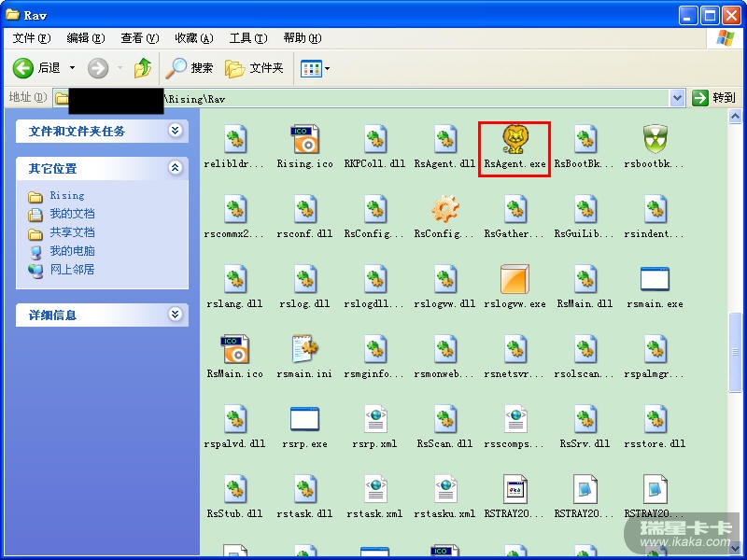This screenshot has height=560, width=747.
Task: Select the RKPColl.dll file
Action: point(375,147)
